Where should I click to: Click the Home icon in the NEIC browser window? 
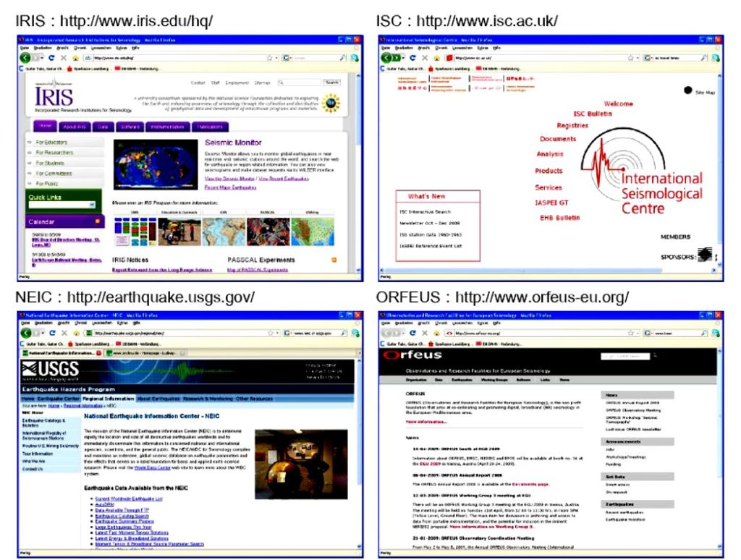(76, 333)
